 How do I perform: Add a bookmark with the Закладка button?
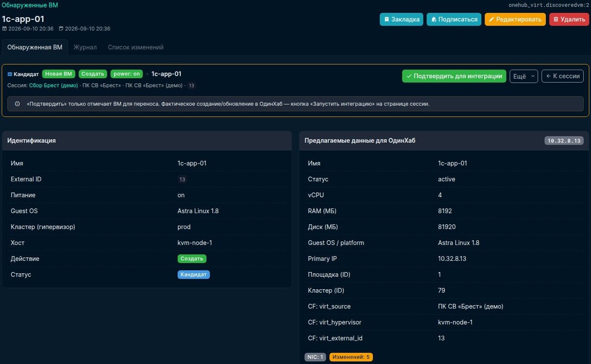coord(401,19)
